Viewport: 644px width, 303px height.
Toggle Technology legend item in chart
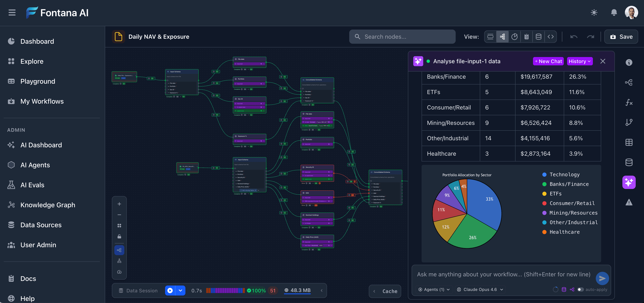tap(564, 174)
